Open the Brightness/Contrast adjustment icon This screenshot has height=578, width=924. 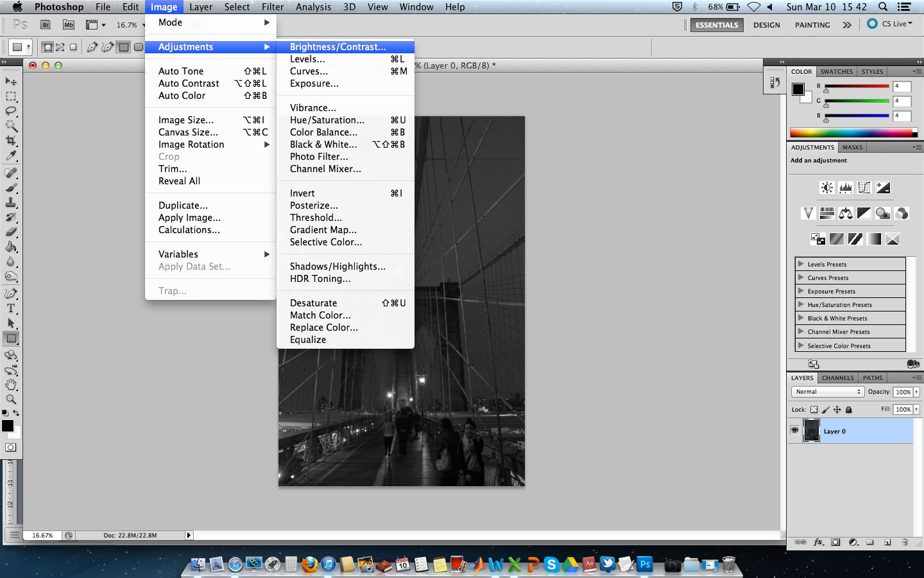827,188
